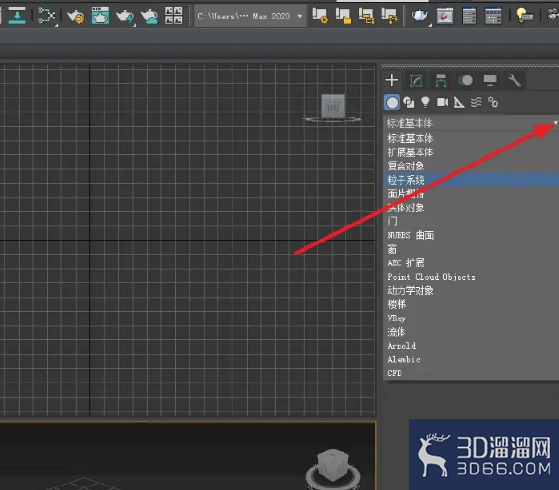
Task: Click project icon with yellow hierarchy tree
Action: coord(389,16)
